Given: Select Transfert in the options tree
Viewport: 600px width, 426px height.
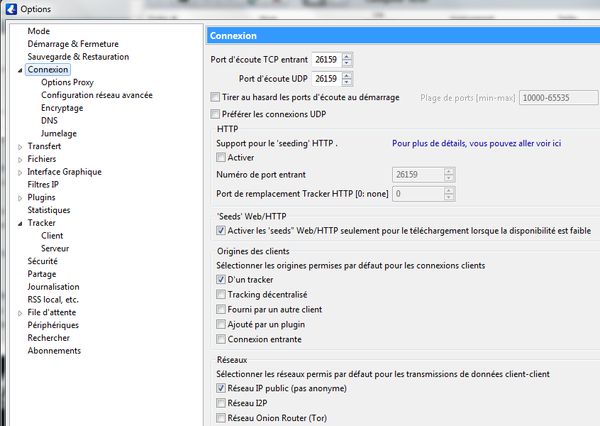Looking at the screenshot, I should [x=44, y=146].
